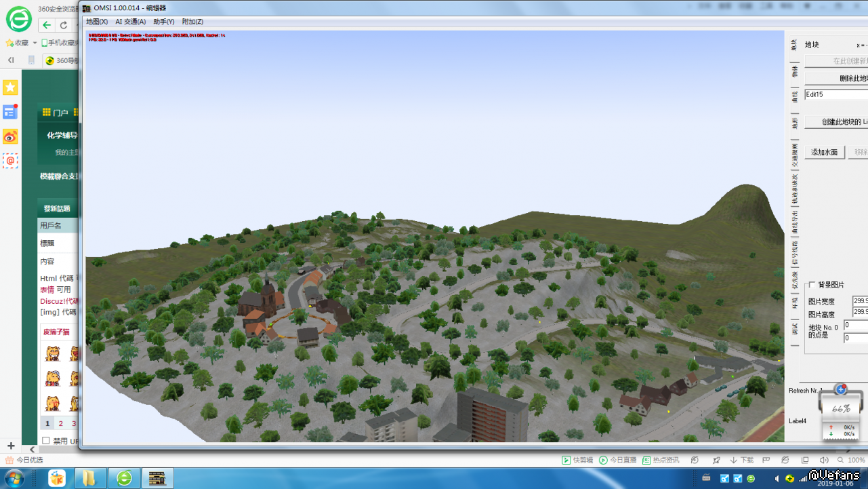Click the 图片高度 value field
The image size is (868, 489).
click(860, 312)
